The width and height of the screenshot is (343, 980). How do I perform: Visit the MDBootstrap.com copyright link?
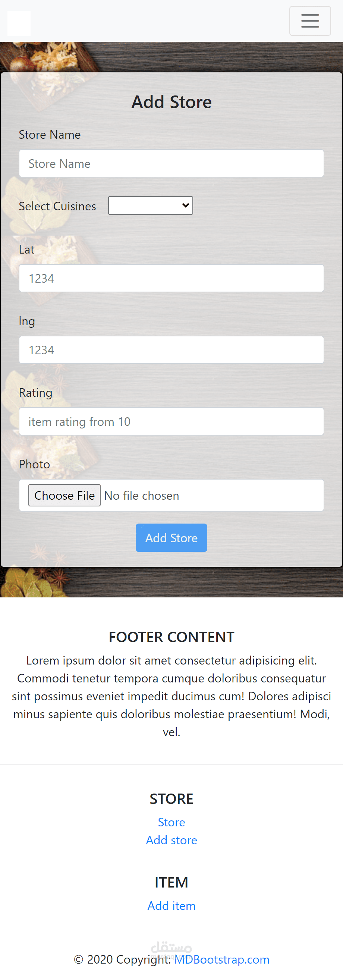coord(222,960)
